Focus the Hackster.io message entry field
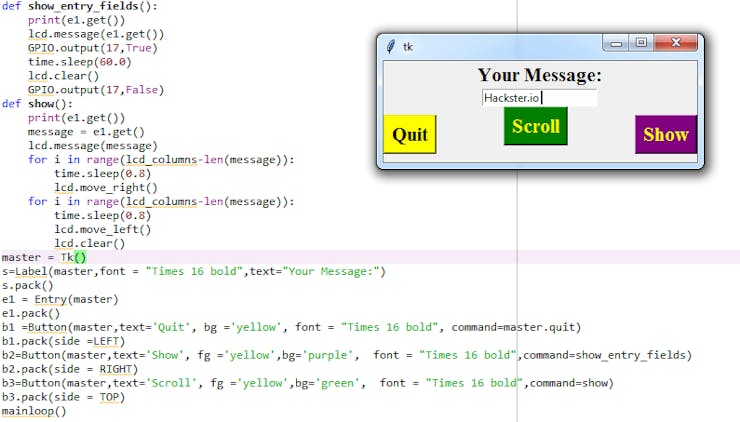Image resolution: width=740 pixels, height=422 pixels. tap(539, 98)
